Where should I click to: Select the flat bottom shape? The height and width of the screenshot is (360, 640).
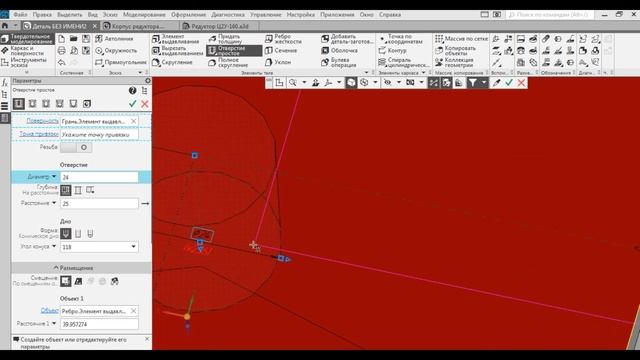tap(78, 234)
